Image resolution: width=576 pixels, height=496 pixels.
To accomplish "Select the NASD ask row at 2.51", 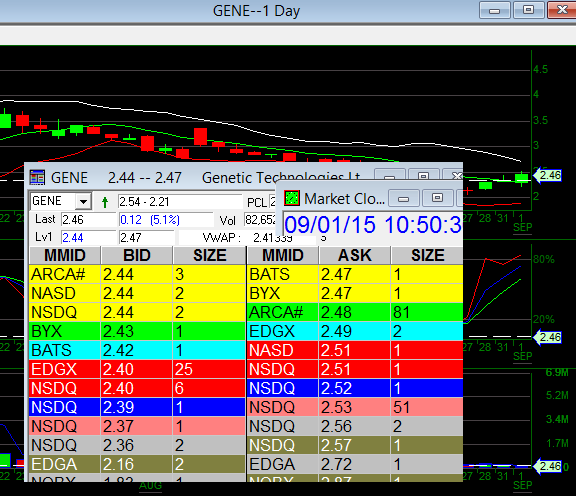I will point(355,350).
